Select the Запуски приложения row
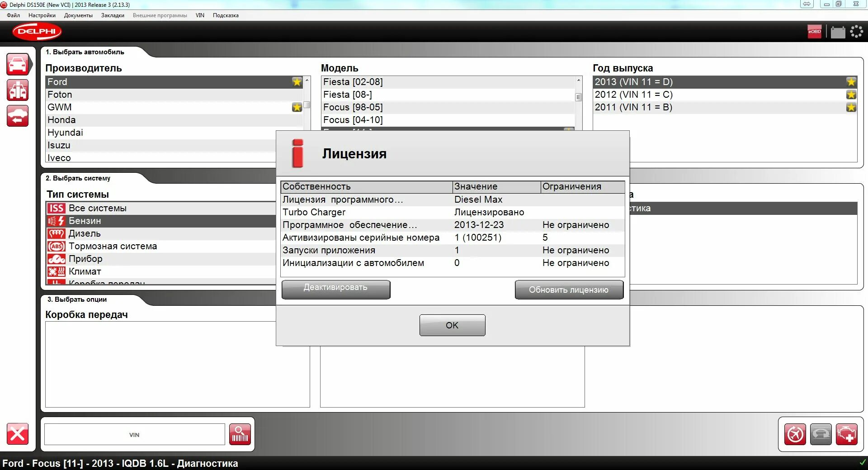 pyautogui.click(x=453, y=250)
